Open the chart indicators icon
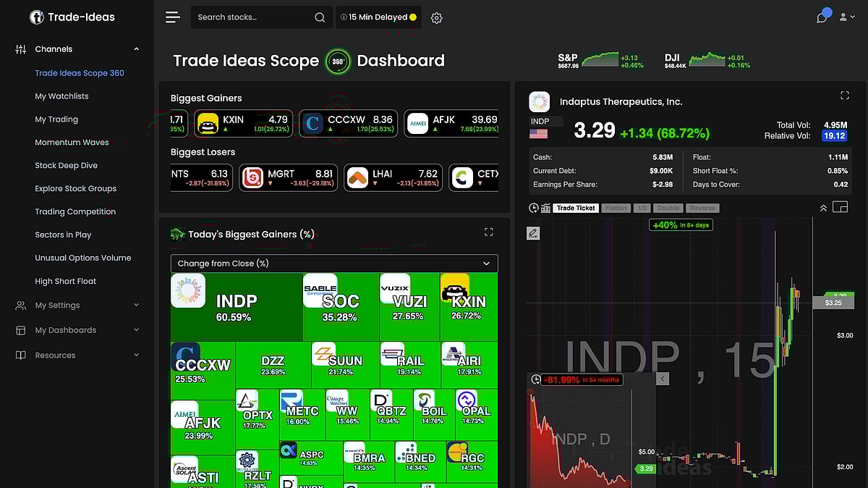 [545, 208]
